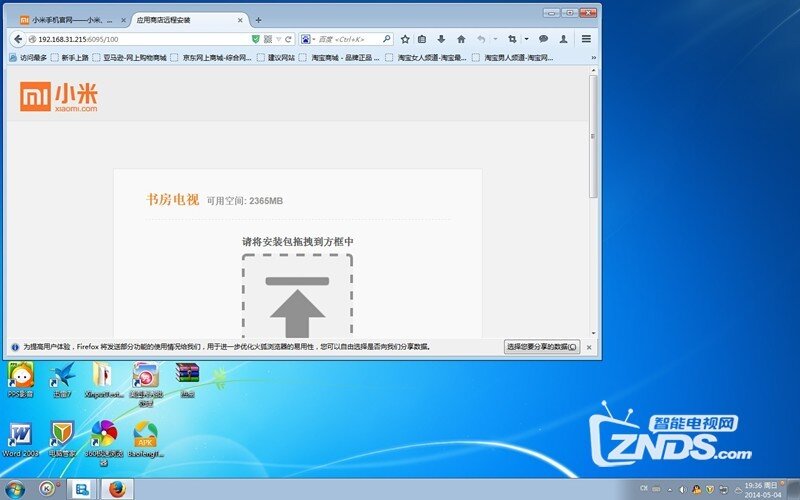Open the chat bubble toolbar icon
This screenshot has height=500, width=800.
(x=544, y=39)
